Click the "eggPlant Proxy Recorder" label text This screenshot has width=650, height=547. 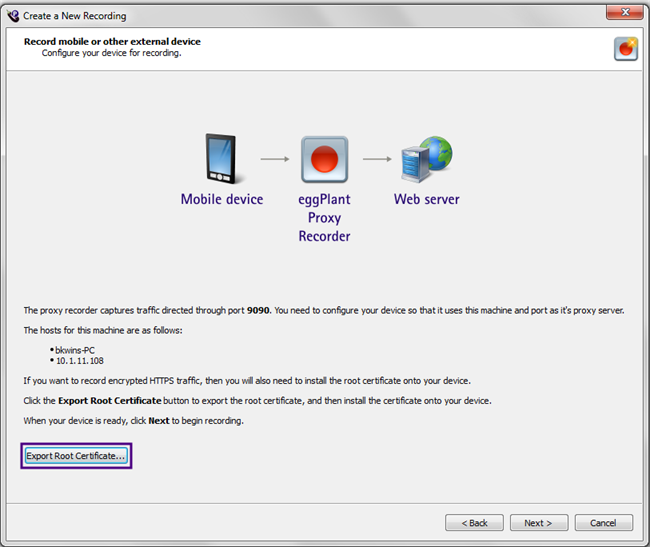[x=324, y=218]
